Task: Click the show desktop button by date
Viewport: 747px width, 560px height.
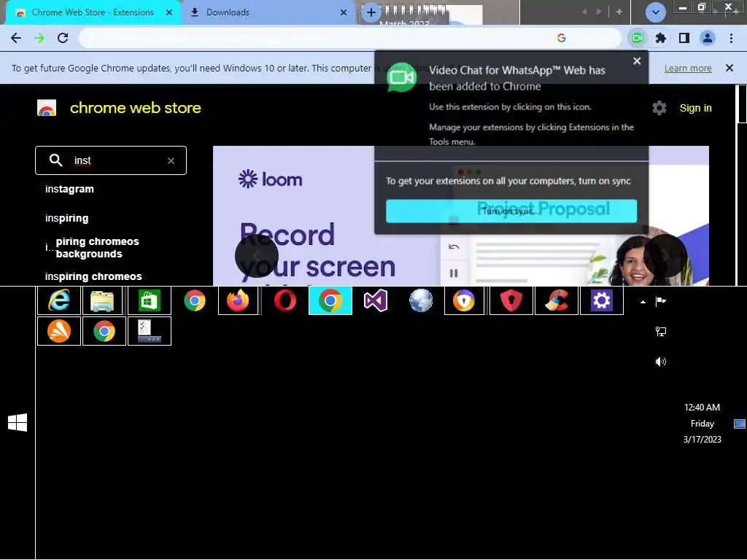Action: tap(740, 424)
